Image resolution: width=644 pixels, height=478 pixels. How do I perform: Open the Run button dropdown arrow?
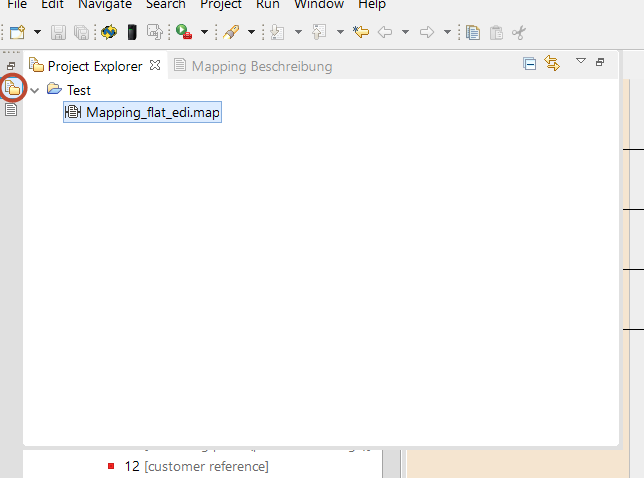coord(204,32)
